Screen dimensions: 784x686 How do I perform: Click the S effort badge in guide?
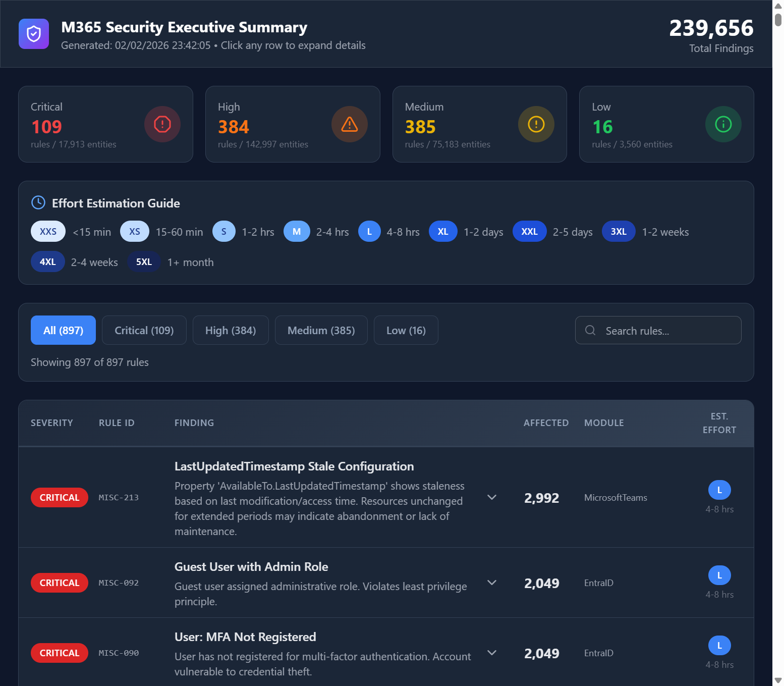pos(224,232)
